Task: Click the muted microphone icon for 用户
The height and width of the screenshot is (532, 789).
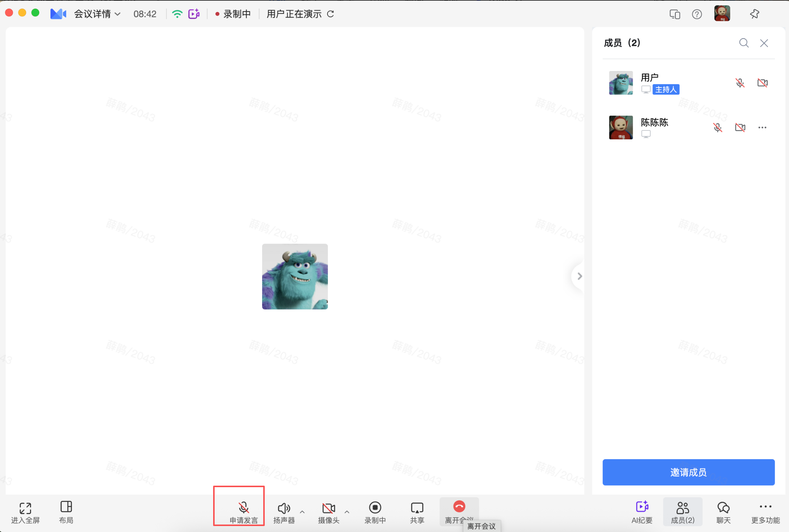Action: (740, 83)
